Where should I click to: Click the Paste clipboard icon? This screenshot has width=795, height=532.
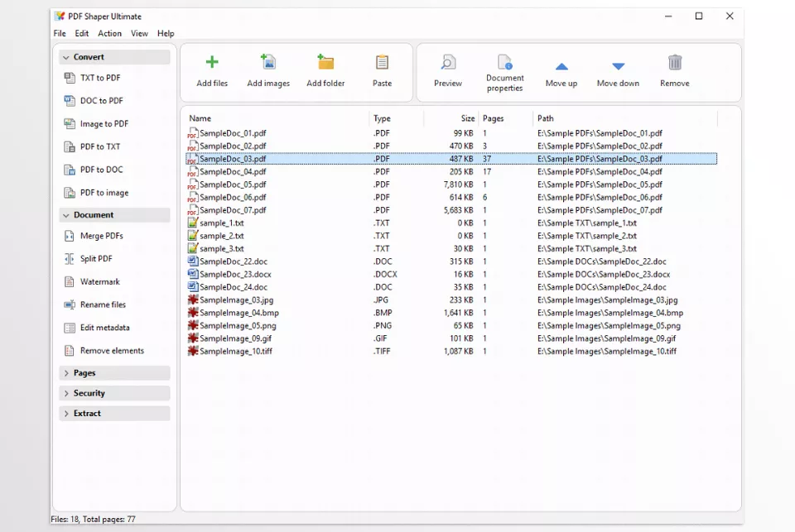click(382, 63)
